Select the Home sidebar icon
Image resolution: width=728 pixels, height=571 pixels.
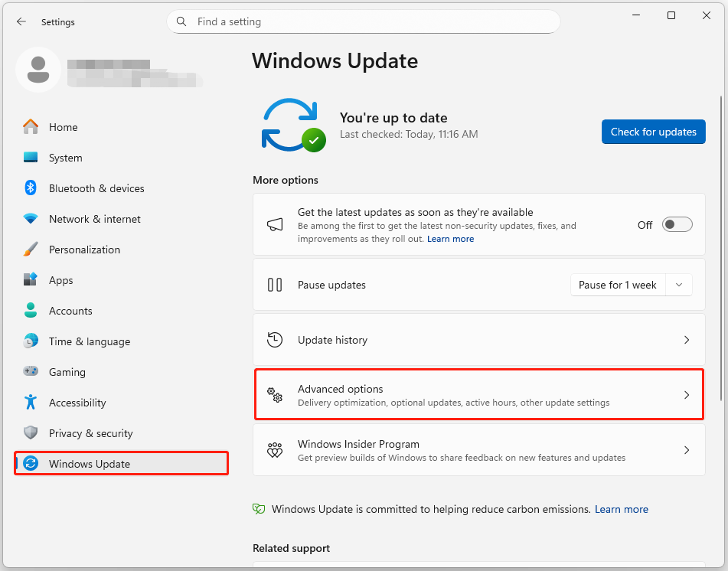click(x=31, y=127)
